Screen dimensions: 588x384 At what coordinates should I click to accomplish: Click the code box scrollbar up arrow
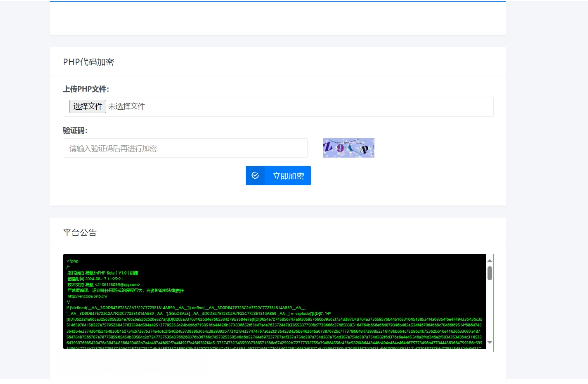coord(490,261)
